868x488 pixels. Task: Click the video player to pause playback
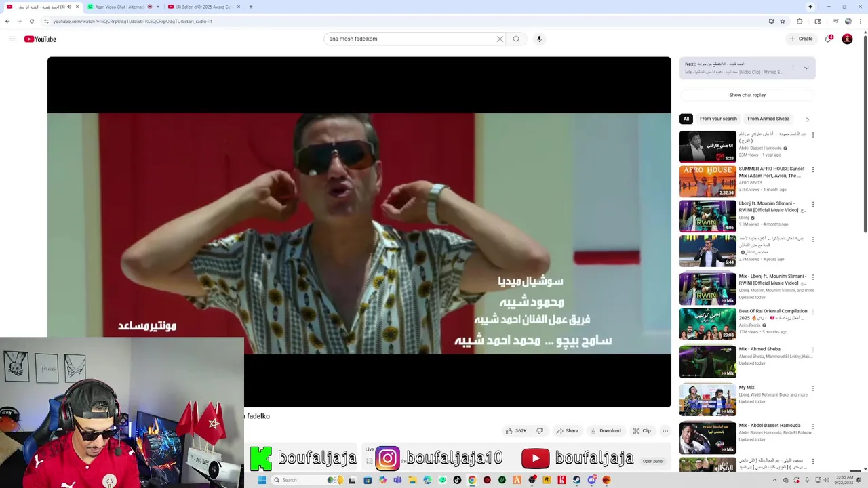(359, 232)
